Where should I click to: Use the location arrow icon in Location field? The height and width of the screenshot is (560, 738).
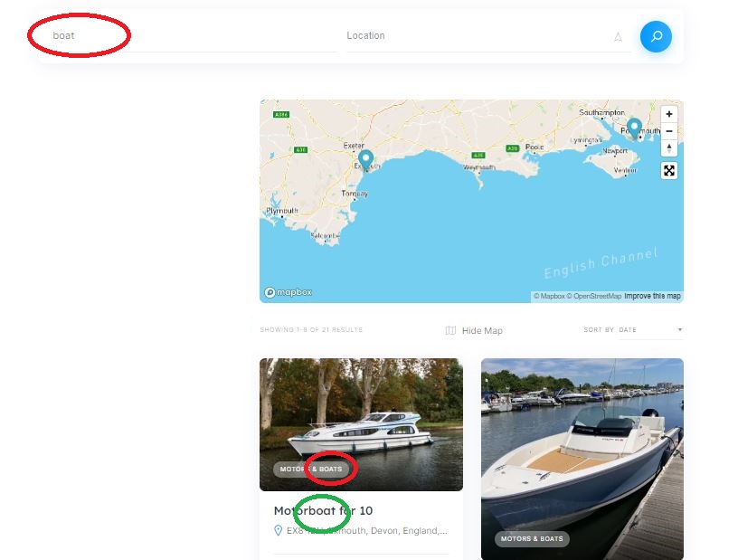tap(618, 37)
